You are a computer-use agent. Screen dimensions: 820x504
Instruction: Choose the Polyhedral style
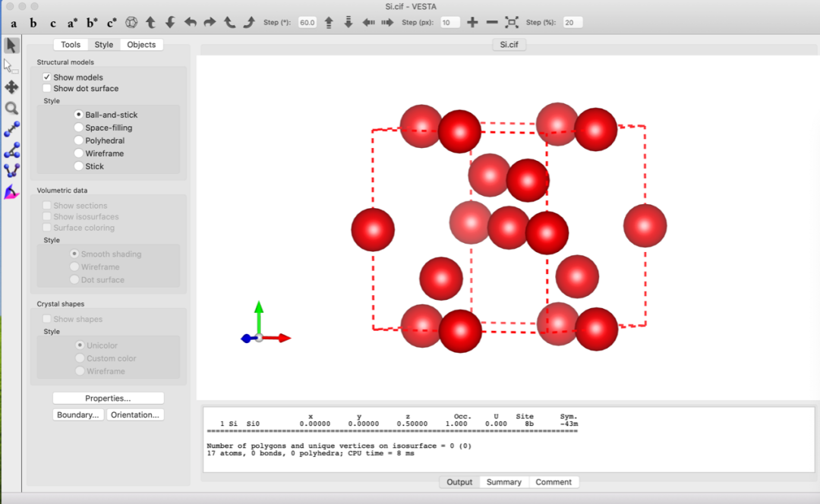coord(78,140)
